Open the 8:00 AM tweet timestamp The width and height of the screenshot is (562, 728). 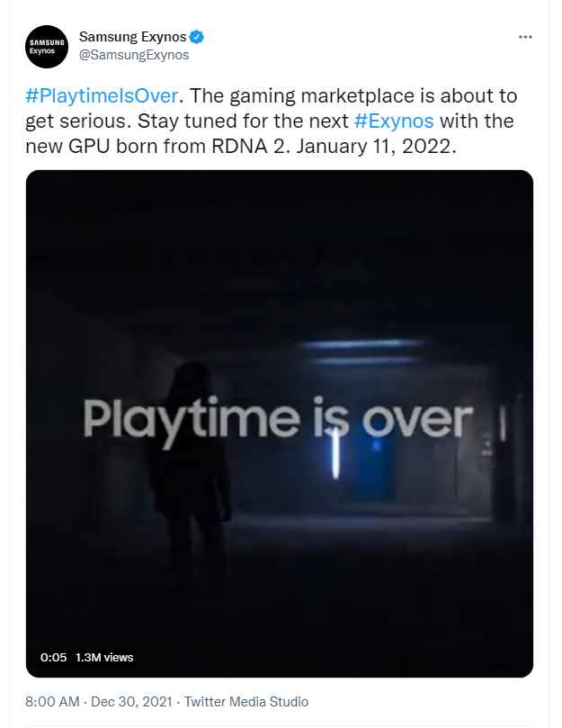click(x=53, y=702)
